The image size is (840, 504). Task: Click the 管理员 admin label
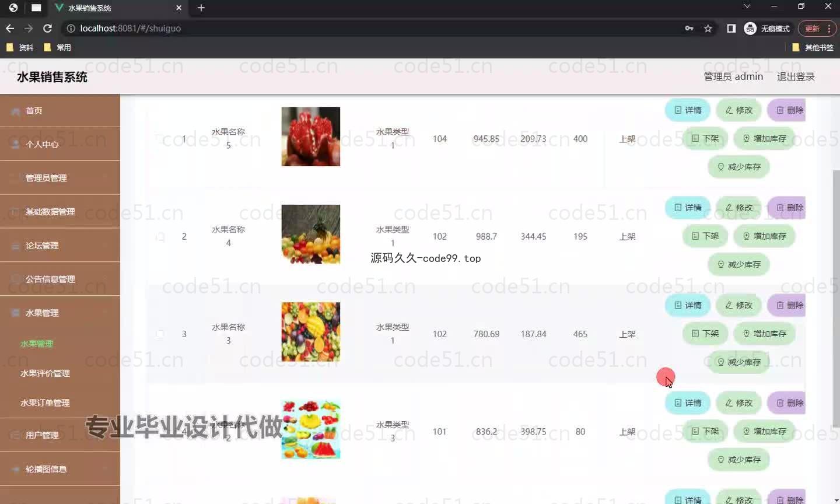[x=733, y=76]
